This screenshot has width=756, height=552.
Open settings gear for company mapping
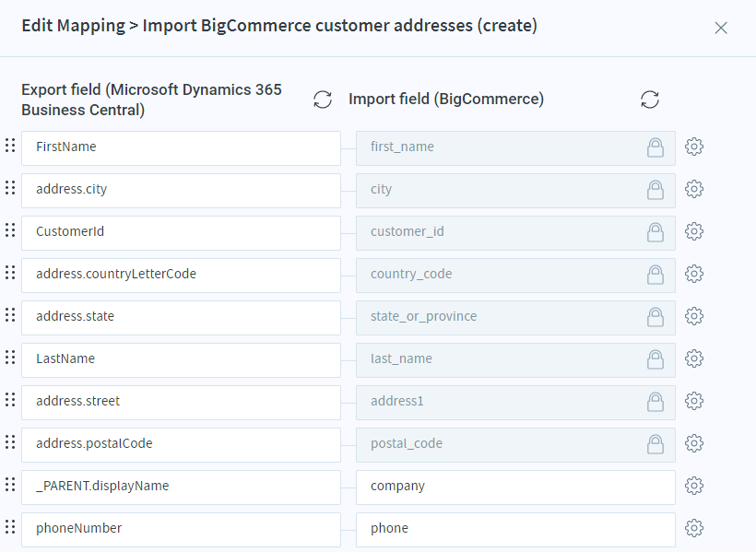point(694,486)
